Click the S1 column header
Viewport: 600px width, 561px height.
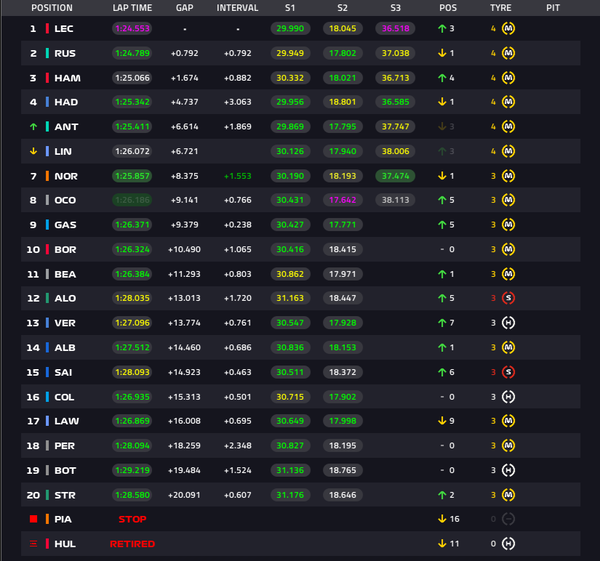point(290,8)
